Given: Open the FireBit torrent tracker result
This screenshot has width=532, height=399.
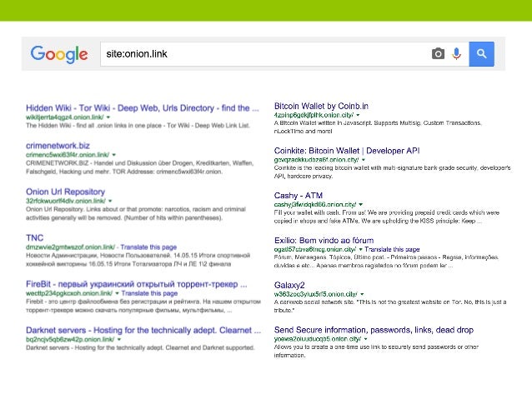Looking at the screenshot, I should [137, 284].
